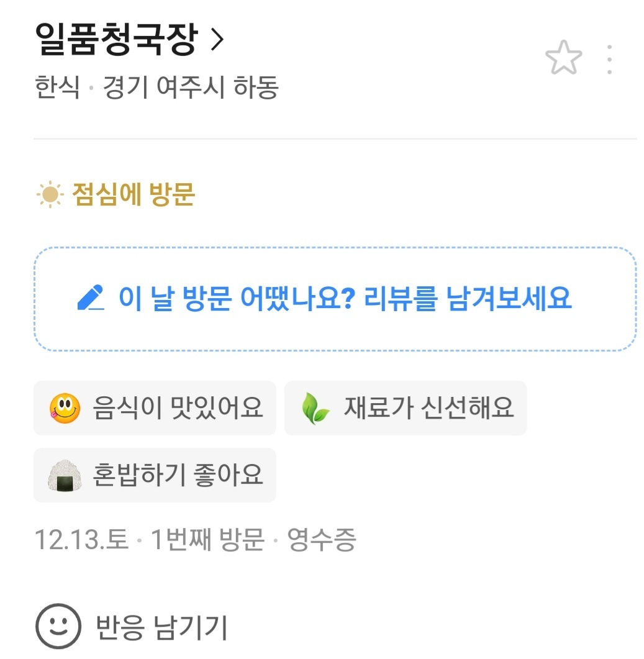Image resolution: width=644 pixels, height=659 pixels.
Task: Toggle the favorite star for 일품청국장
Action: pos(563,59)
